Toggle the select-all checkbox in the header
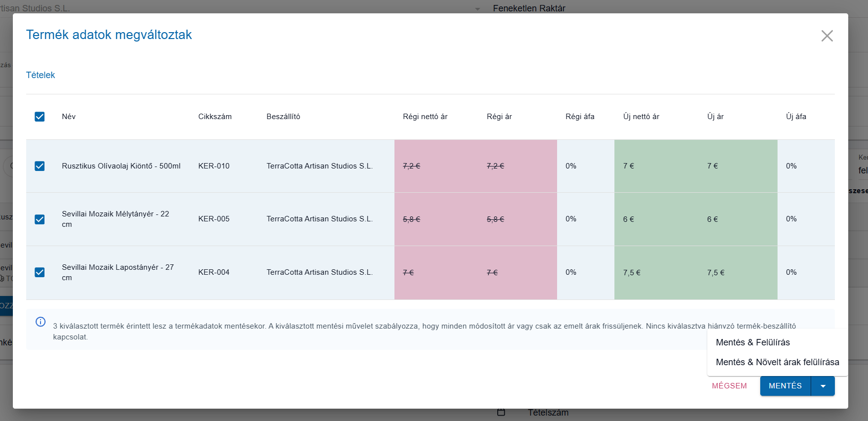 40,117
